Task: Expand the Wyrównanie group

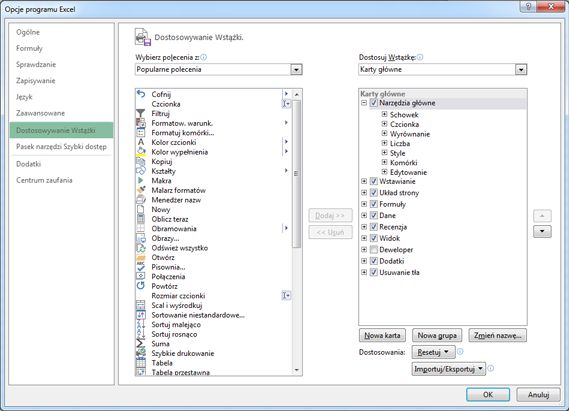Action: pos(385,133)
